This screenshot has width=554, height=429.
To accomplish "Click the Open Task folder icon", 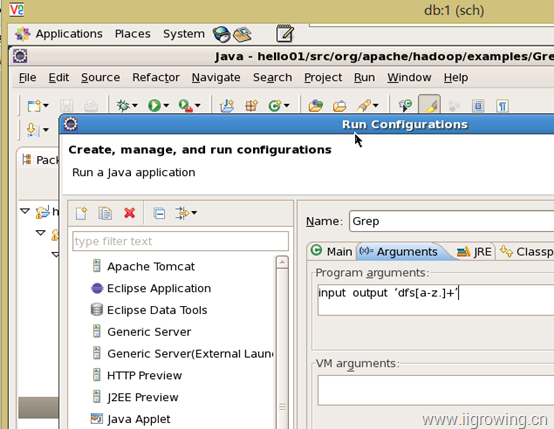I will (340, 105).
